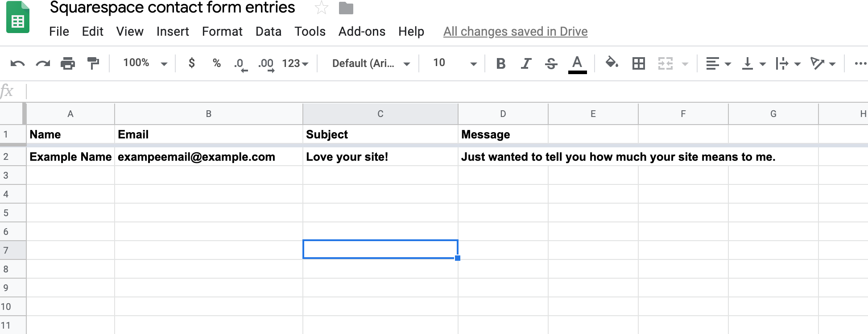The height and width of the screenshot is (334, 868).
Task: Open the Data menu
Action: [269, 31]
